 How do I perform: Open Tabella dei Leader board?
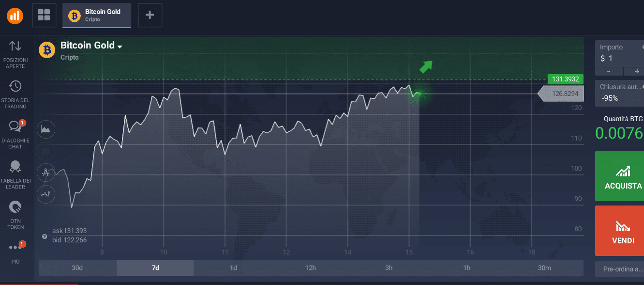click(15, 175)
